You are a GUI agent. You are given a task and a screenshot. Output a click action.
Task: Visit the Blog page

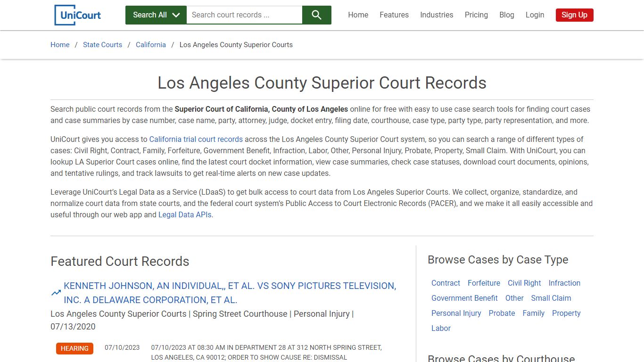(507, 15)
